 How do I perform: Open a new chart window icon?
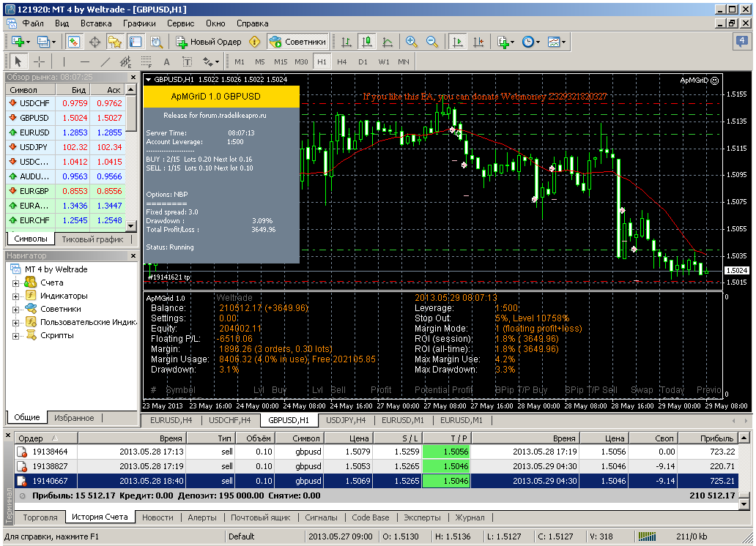coord(17,42)
